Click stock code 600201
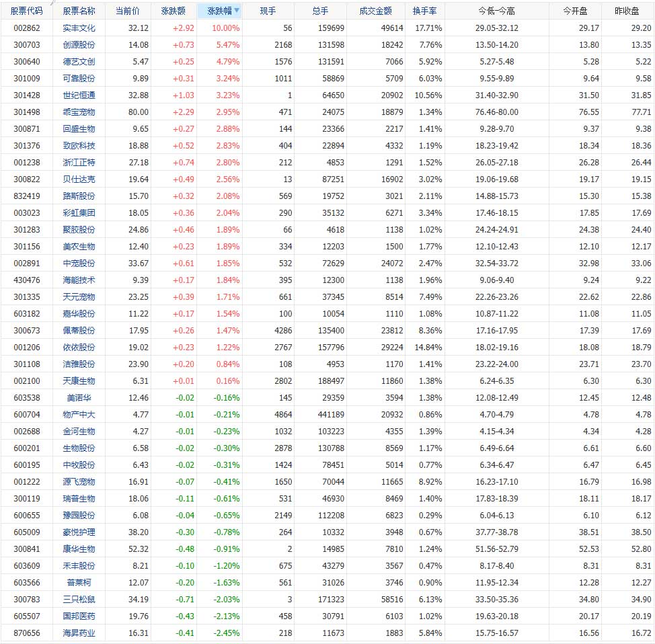 click(x=27, y=448)
